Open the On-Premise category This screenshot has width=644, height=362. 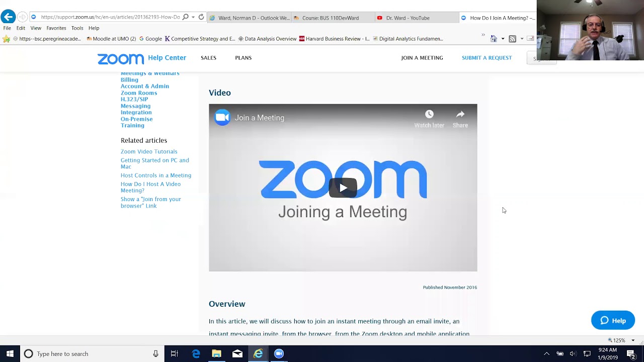click(x=136, y=119)
